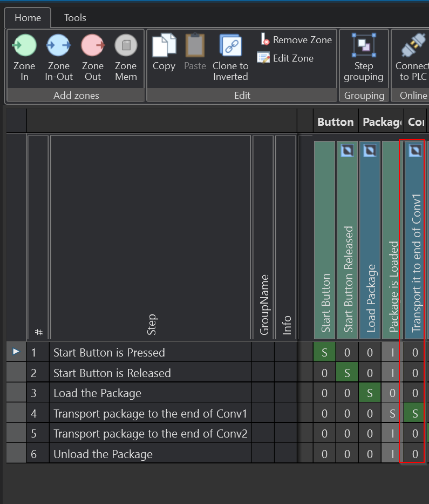Open Step grouping
Screen dimensions: 429x504
(364, 58)
